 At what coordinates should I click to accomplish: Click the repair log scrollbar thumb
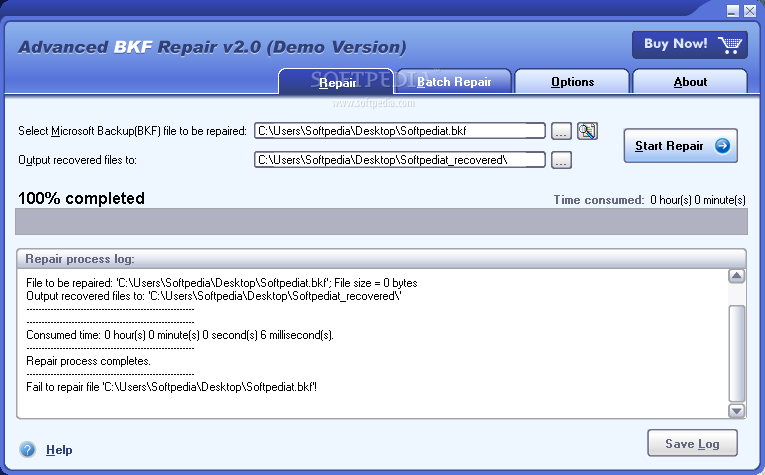click(x=736, y=353)
